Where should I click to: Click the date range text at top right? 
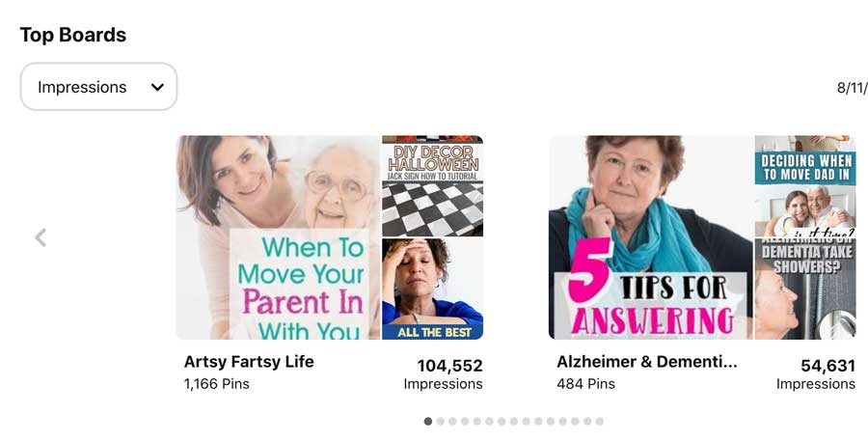pyautogui.click(x=853, y=88)
